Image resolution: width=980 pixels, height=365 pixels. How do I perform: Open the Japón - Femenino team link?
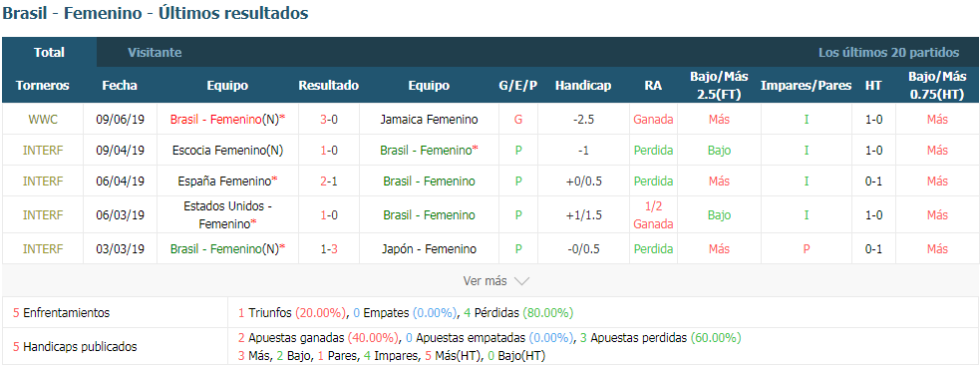point(429,248)
